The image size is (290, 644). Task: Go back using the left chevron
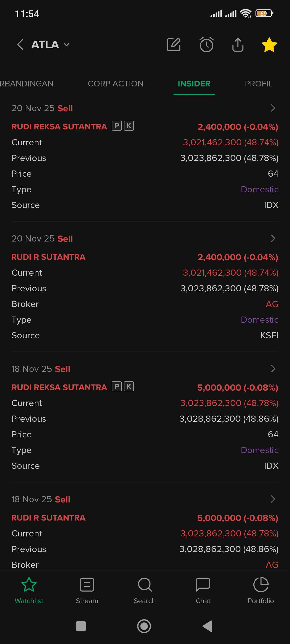click(x=20, y=44)
